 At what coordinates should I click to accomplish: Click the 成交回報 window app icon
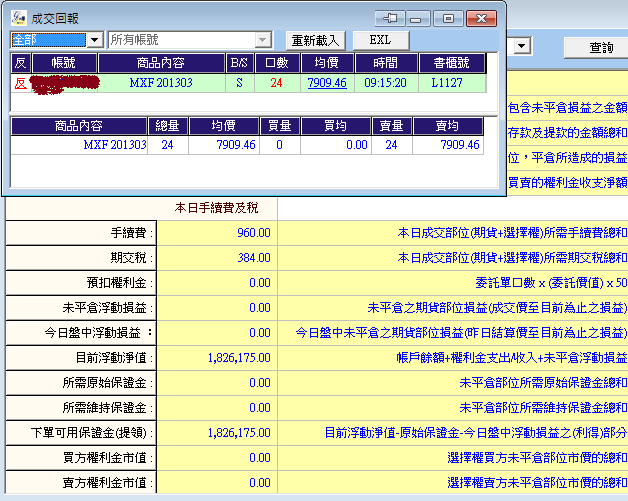(18, 18)
